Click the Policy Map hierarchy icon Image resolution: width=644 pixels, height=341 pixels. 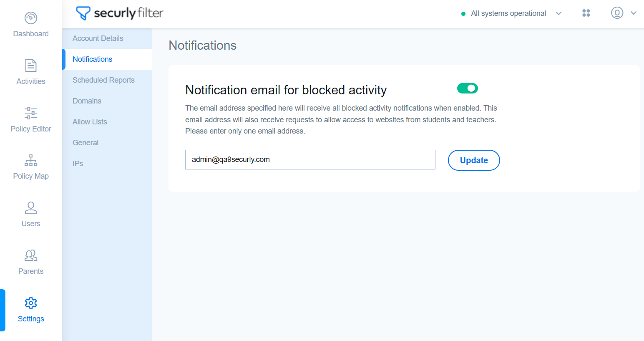click(31, 160)
